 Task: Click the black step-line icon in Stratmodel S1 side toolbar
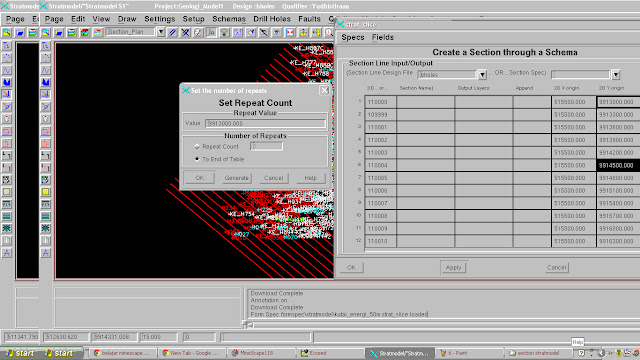coord(45,155)
